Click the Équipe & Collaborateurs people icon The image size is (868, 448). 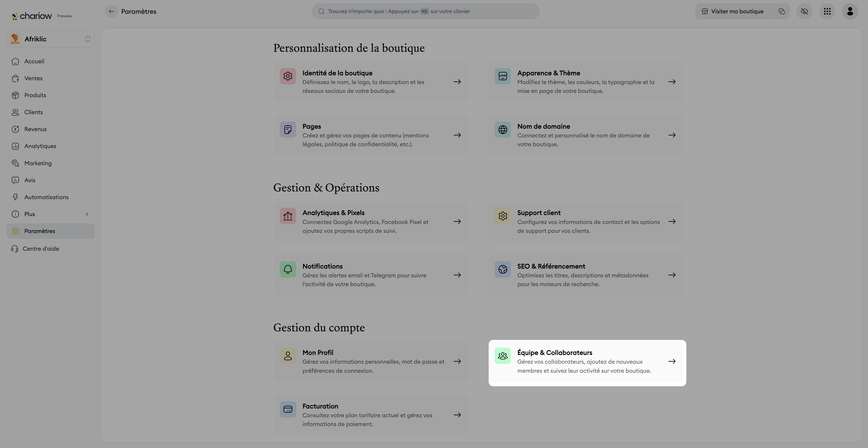(x=502, y=356)
